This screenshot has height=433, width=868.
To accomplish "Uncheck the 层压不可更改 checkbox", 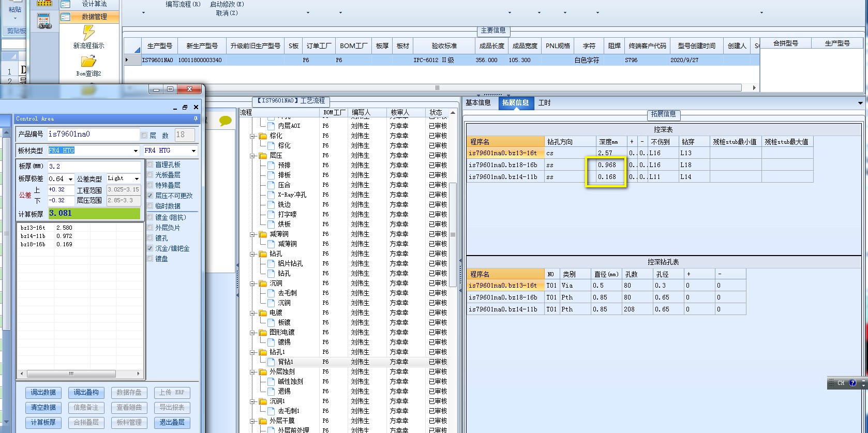I will (x=150, y=196).
